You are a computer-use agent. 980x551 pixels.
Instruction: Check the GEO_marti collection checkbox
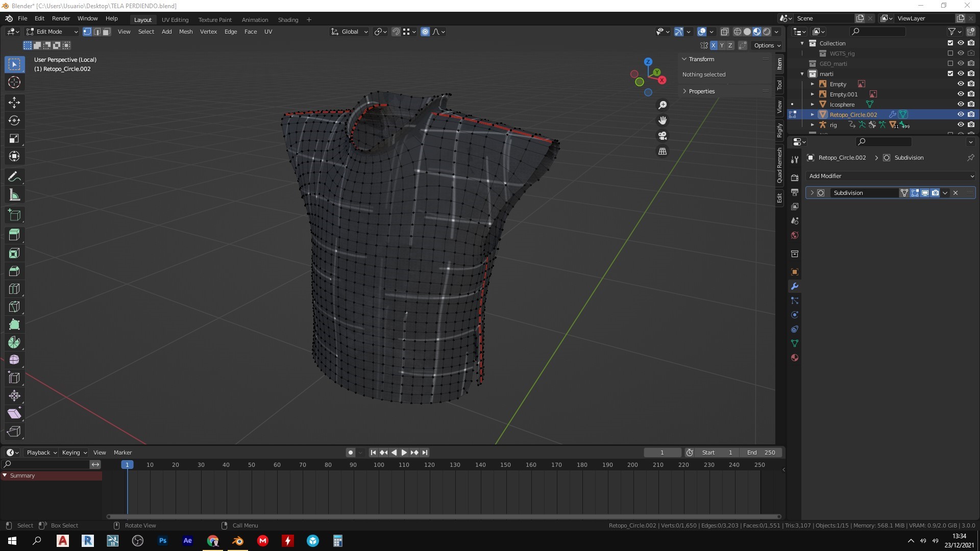coord(950,63)
